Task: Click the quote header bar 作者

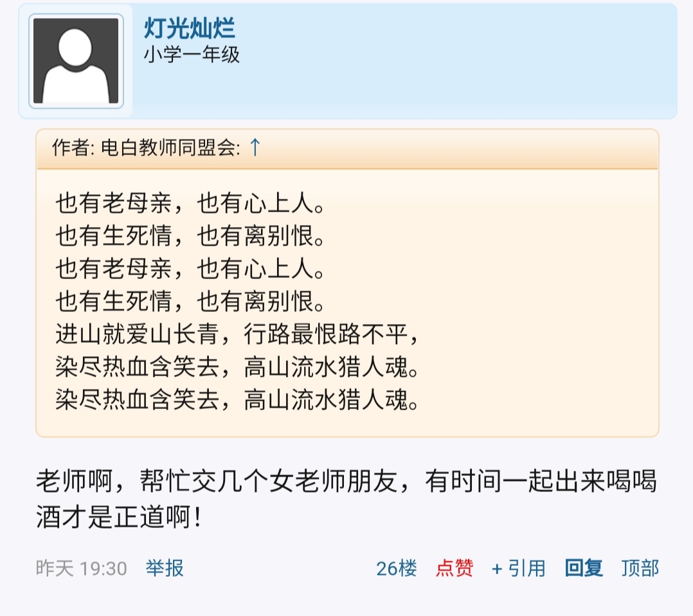Action: point(347,149)
